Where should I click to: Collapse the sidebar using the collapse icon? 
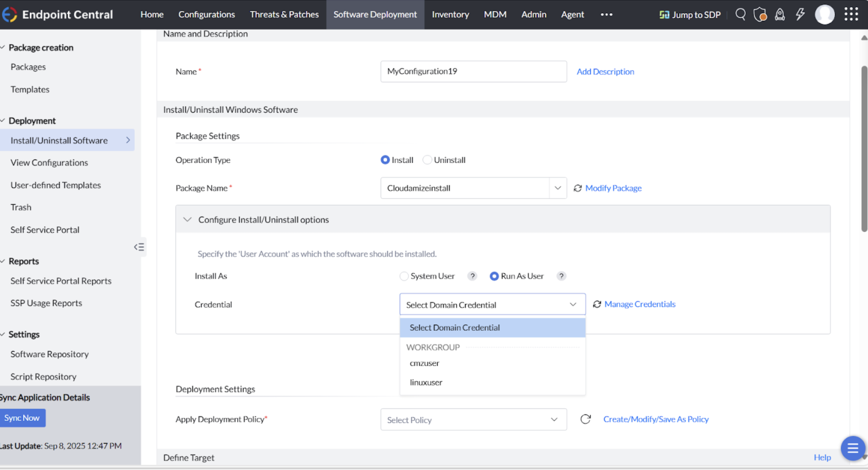[x=139, y=247]
